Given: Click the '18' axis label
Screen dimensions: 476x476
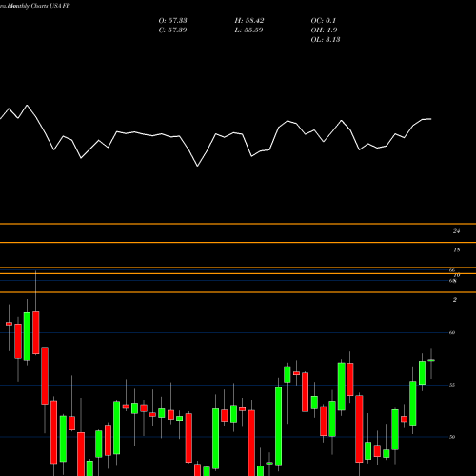Looking at the screenshot, I should pos(456,250).
